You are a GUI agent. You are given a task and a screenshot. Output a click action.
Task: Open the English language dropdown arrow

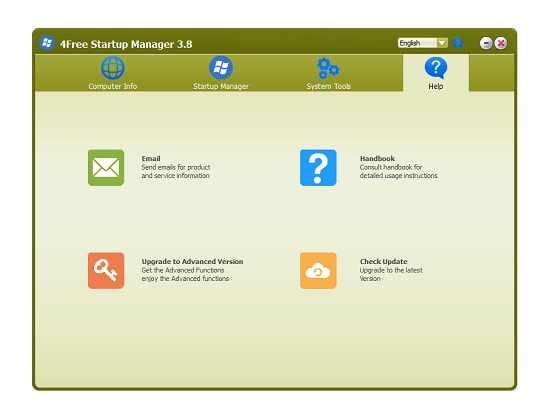point(442,43)
